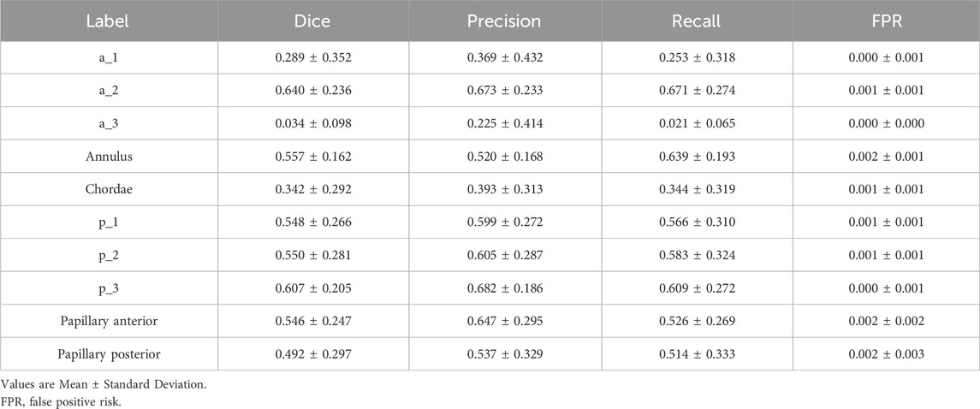Click the p_2 Recall value 0.583 ± 0.324
The height and width of the screenshot is (409, 980).
pos(698,256)
